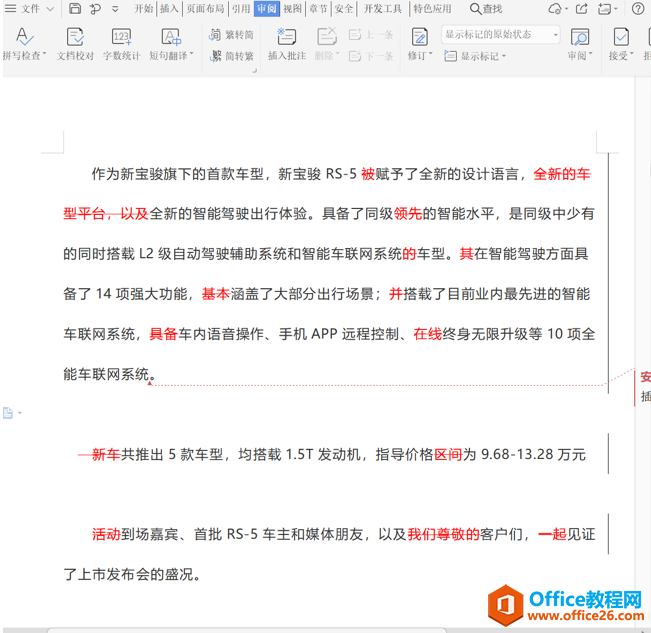Go to 上一条 previous comment

[x=371, y=35]
